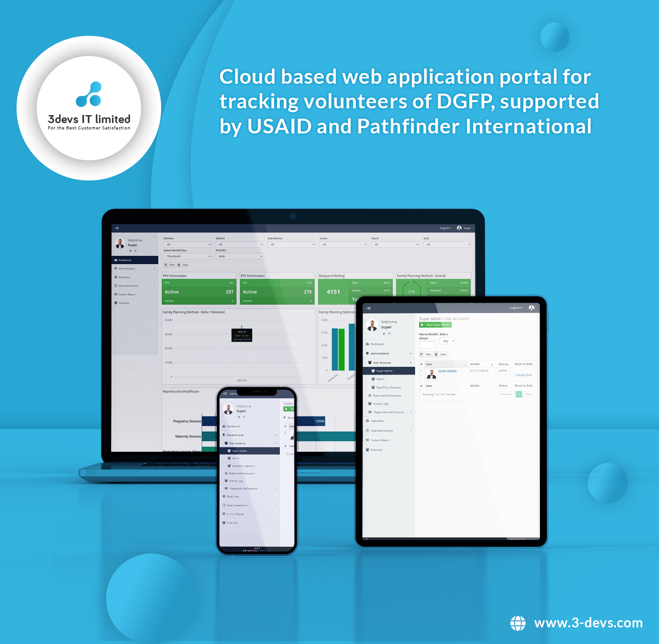The height and width of the screenshot is (644, 659).
Task: Open Unit dropdown on laptop
Action: pos(447,245)
